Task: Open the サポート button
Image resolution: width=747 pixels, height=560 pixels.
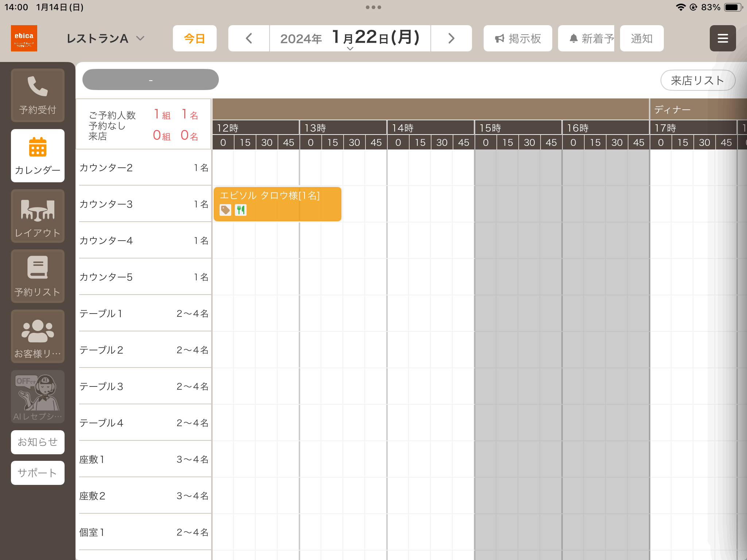Action: [38, 473]
